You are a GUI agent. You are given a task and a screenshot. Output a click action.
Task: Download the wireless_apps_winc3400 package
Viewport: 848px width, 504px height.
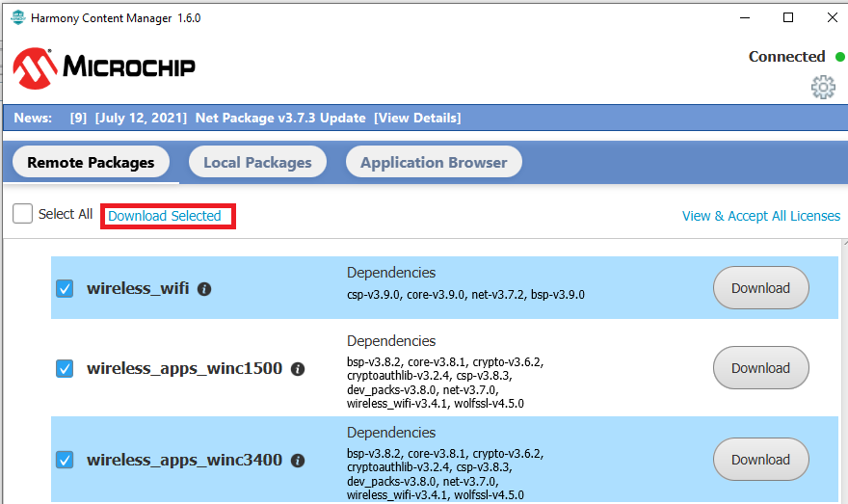pos(760,460)
